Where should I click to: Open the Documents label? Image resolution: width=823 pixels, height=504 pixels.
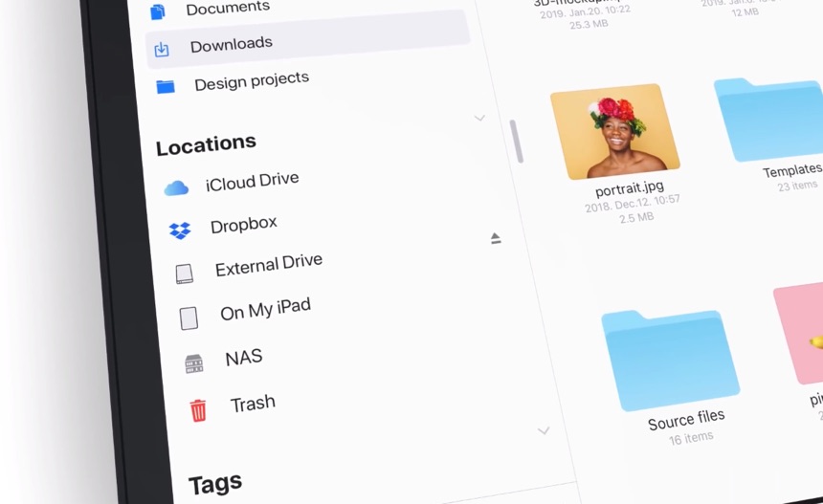point(228,8)
